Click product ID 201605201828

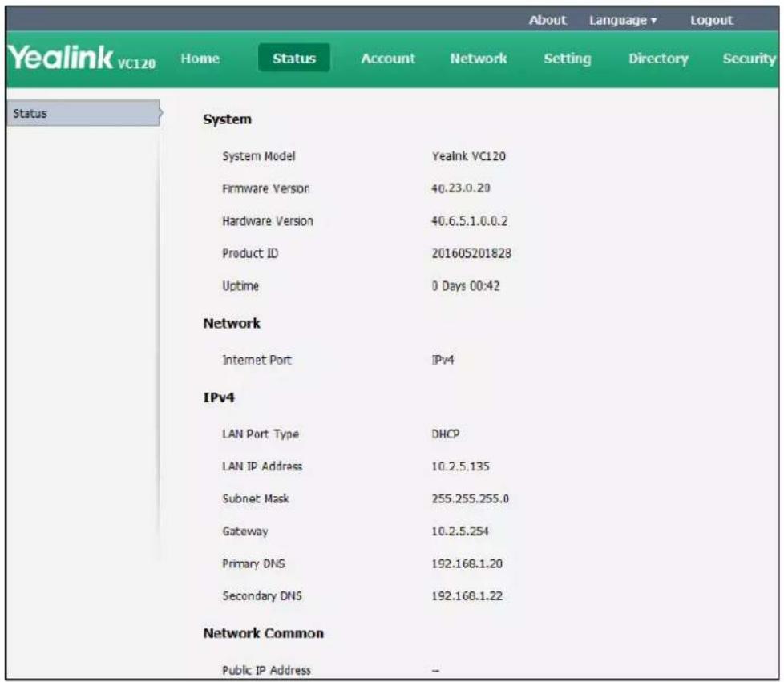tap(471, 253)
